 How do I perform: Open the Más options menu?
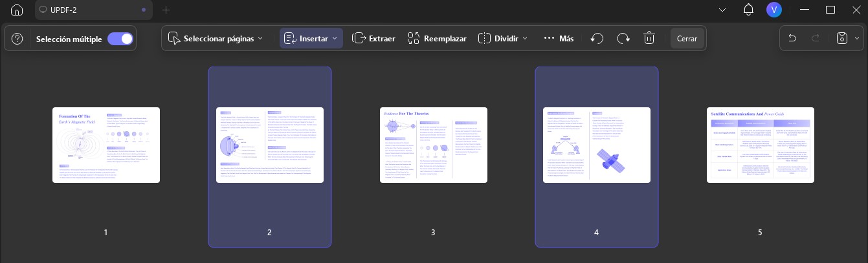point(558,38)
